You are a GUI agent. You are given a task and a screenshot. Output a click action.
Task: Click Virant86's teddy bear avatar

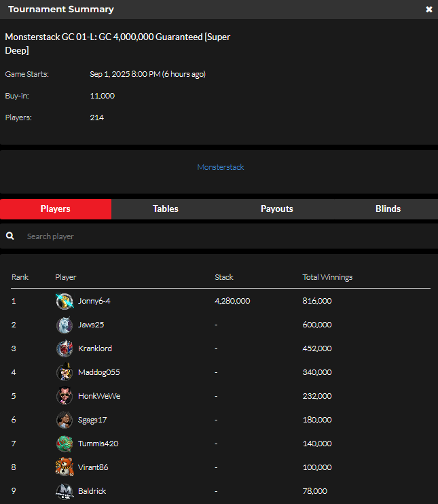tap(65, 467)
